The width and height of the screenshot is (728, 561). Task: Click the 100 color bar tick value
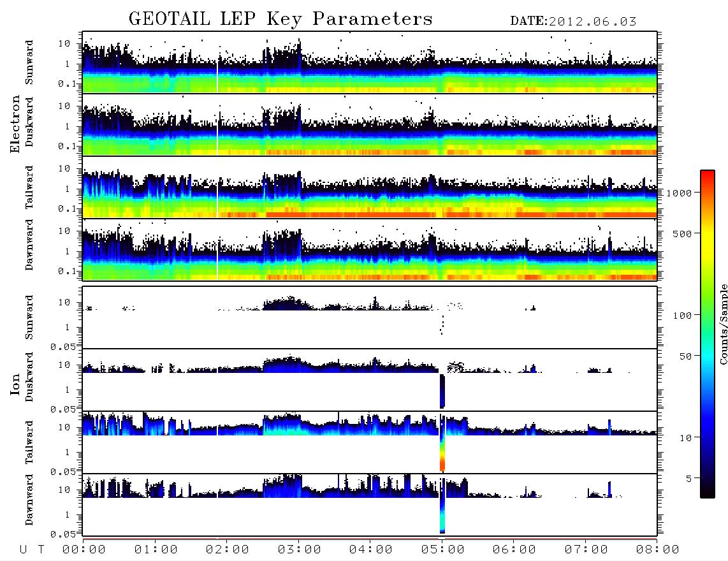(682, 316)
